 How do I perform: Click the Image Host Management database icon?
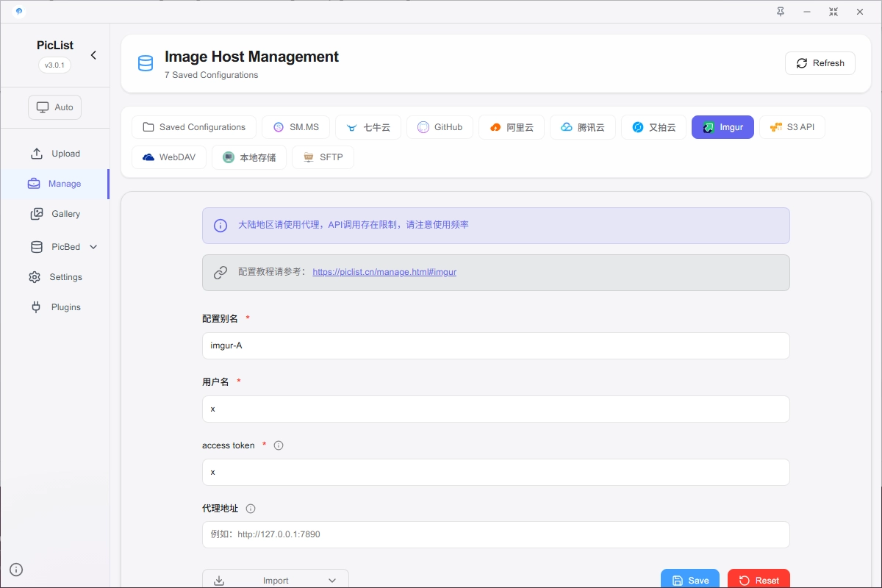146,63
